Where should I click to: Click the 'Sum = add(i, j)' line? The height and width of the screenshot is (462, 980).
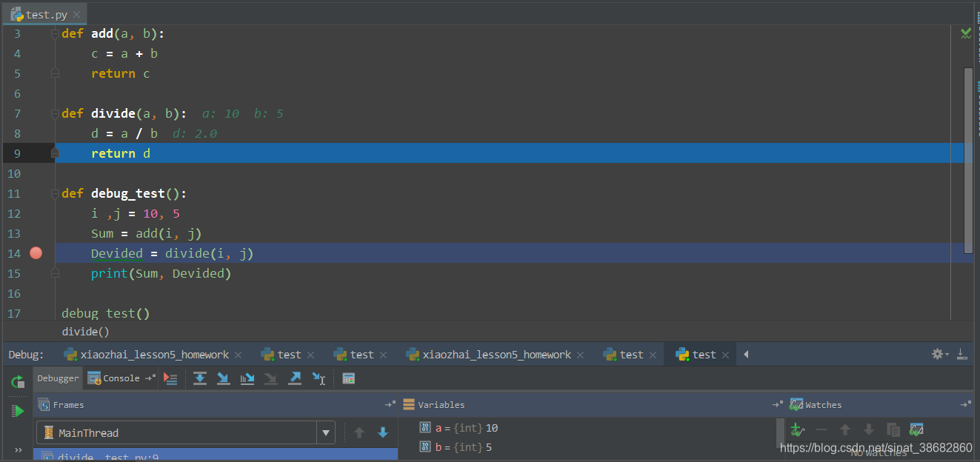click(147, 233)
